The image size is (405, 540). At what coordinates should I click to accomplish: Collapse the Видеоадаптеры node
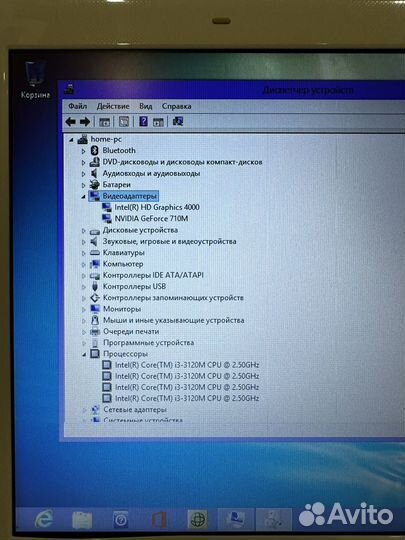click(83, 197)
